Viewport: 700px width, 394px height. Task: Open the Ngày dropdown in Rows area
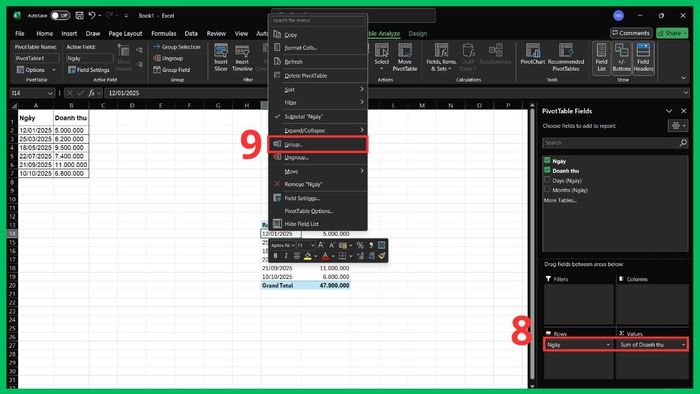tap(608, 345)
